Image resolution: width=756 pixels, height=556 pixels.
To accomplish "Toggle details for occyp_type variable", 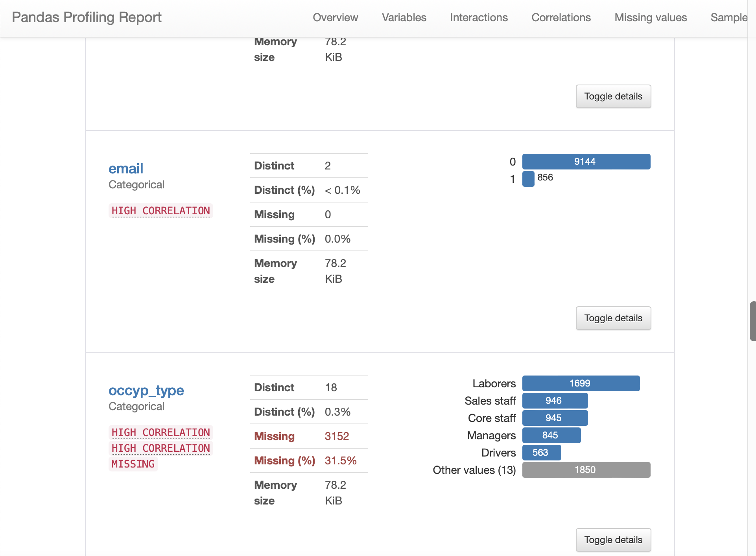I will coord(613,540).
